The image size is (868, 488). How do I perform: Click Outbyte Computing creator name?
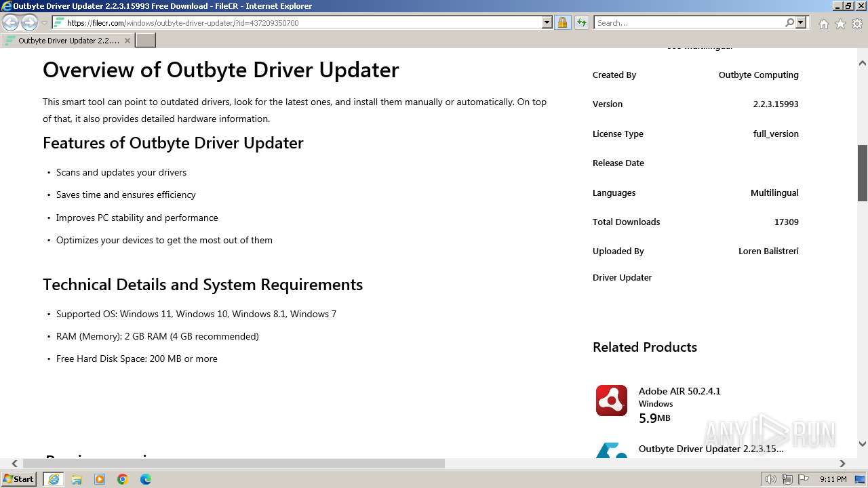tap(758, 75)
